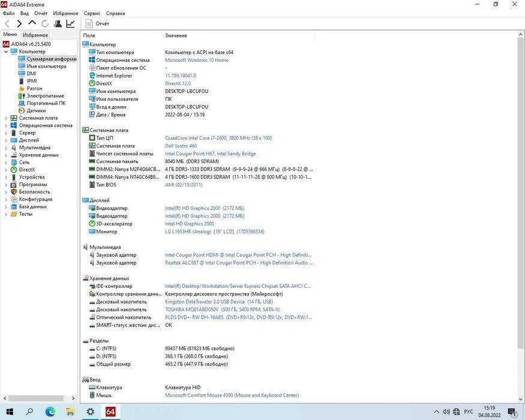
Task: Open the Вид menu
Action: coord(25,13)
